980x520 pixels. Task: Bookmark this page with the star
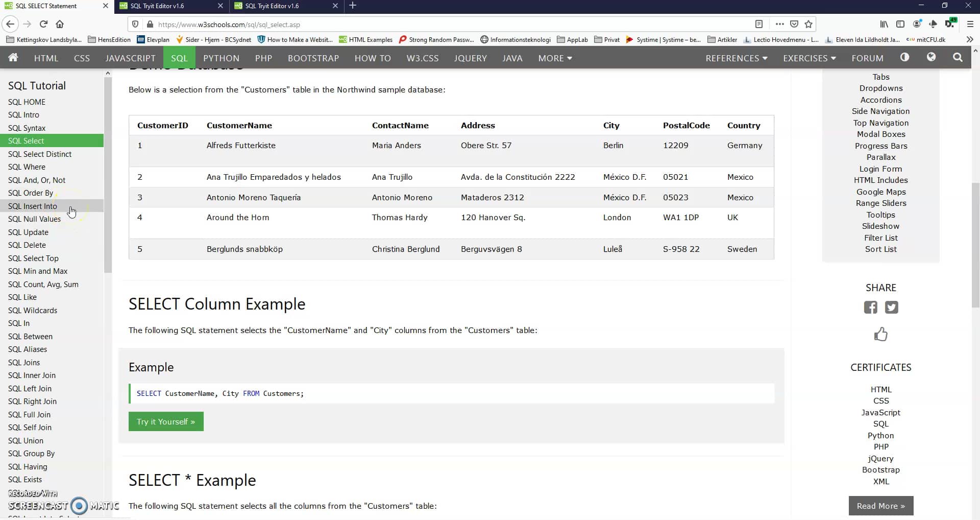(809, 24)
